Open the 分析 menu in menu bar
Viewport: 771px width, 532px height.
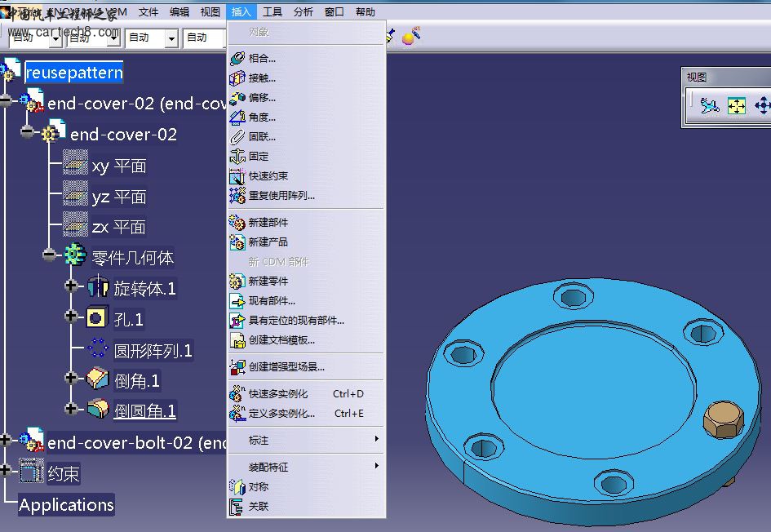303,12
